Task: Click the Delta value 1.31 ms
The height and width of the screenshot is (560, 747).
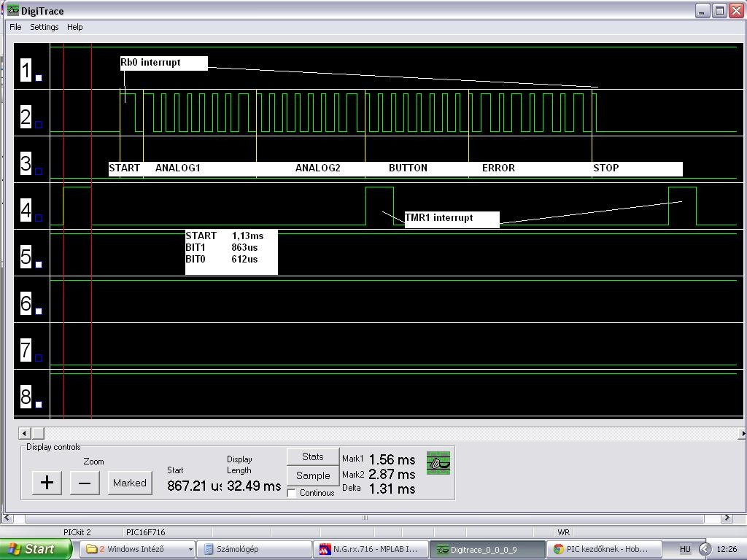Action: (x=392, y=489)
